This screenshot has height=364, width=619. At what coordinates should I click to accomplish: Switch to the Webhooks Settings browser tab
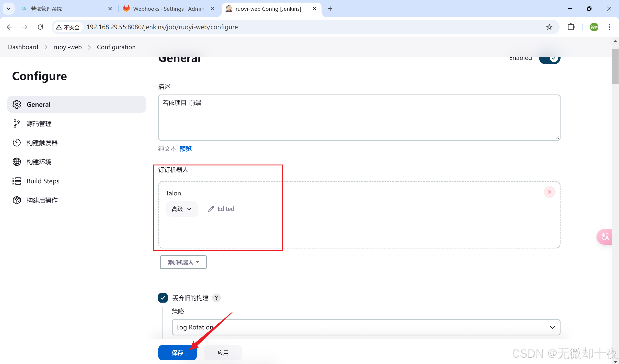coord(169,9)
